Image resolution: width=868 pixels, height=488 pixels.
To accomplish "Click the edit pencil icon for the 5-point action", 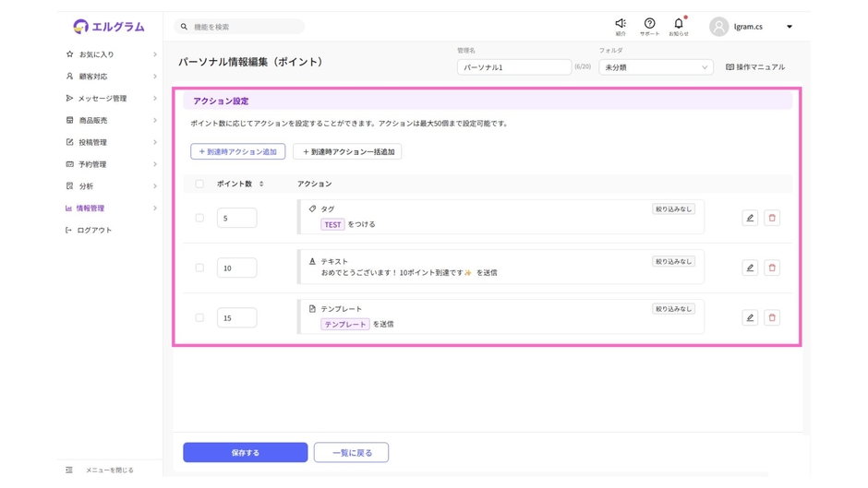I will (750, 219).
